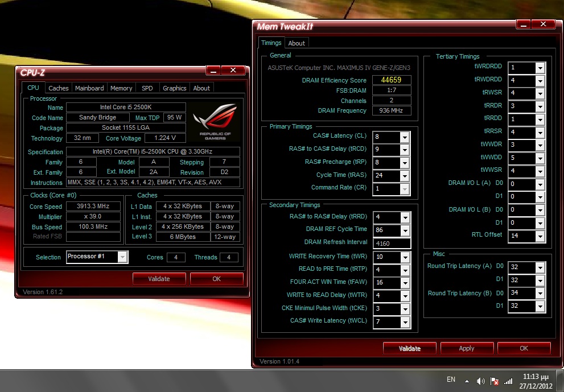Open the tWRDRDD tertiary timing dropdown
The height and width of the screenshot is (392, 564).
540,68
